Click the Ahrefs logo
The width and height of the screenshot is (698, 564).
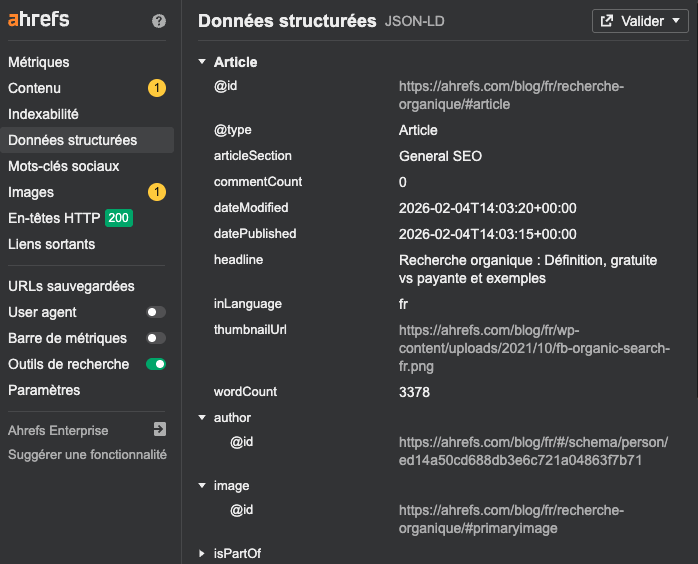39,20
